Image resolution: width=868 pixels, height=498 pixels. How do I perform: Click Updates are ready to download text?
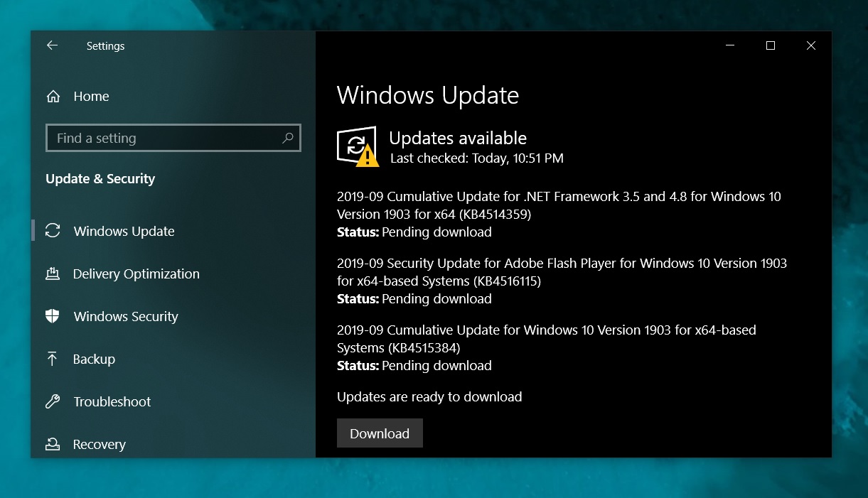[x=429, y=397]
